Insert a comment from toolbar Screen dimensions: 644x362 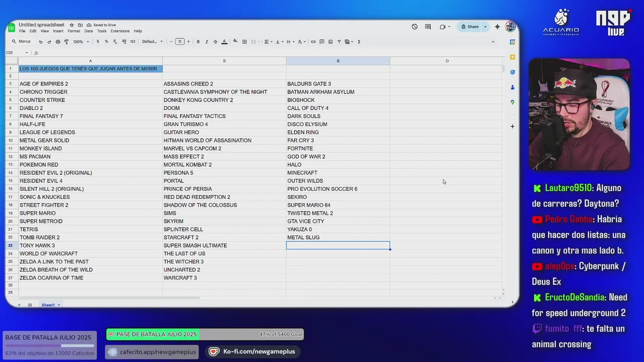point(322,42)
